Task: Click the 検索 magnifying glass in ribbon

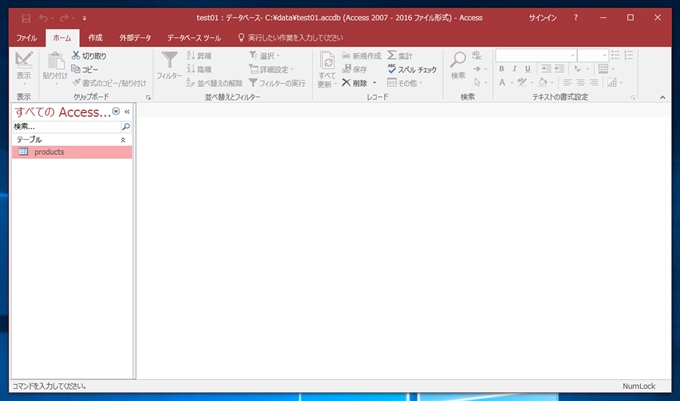Action: [x=458, y=60]
